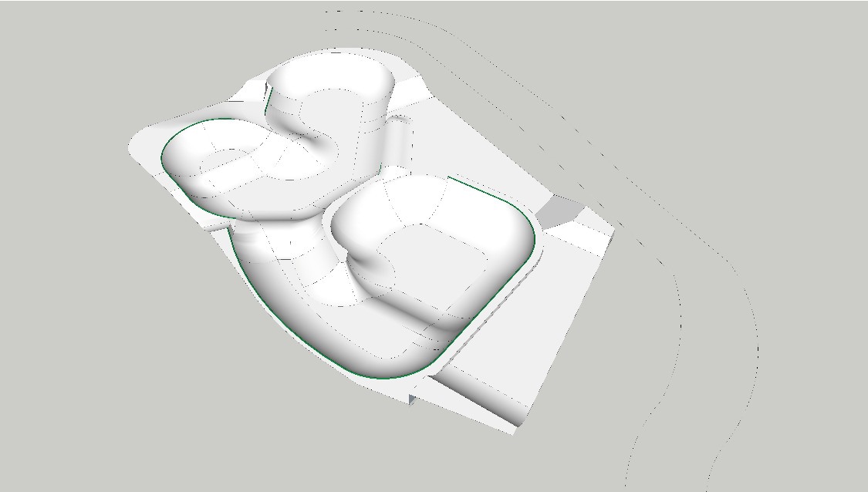Click the small gray wedge ramp on the right
Viewport: 868px width, 492px height.
(561, 210)
